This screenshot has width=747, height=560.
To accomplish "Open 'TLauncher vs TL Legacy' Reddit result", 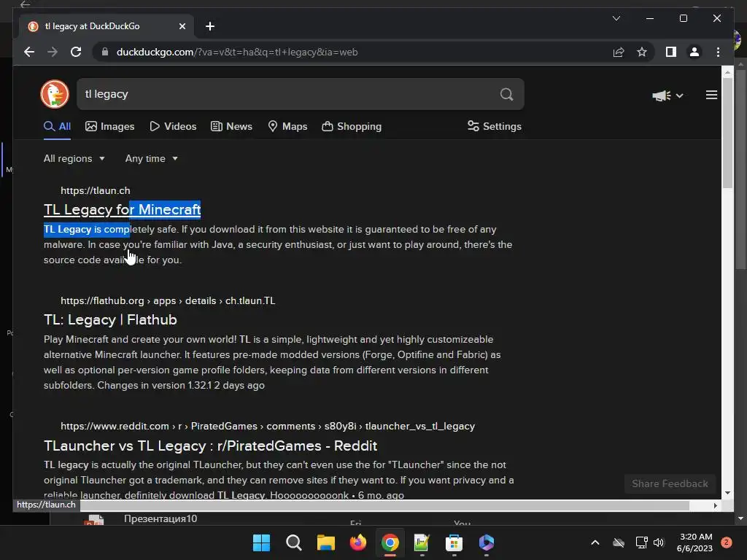I will tap(210, 446).
